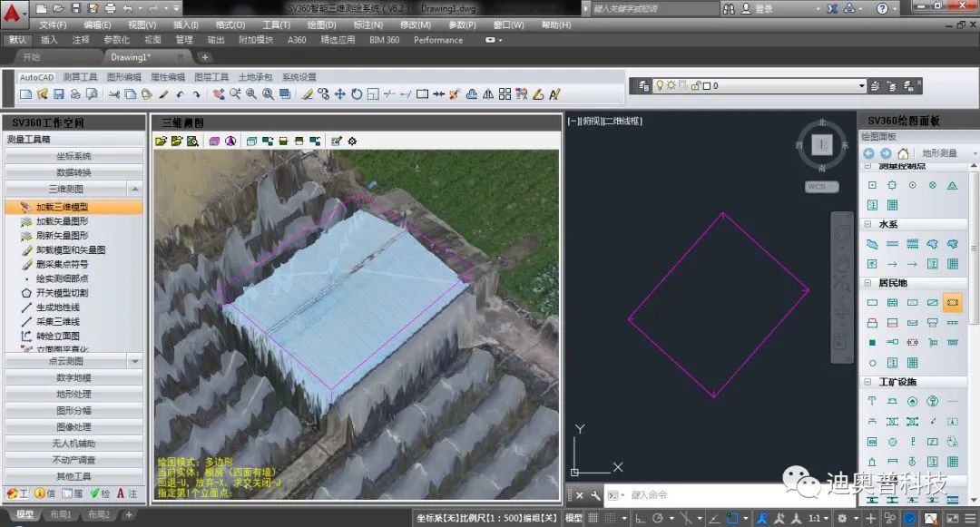Open the settings gear in 三维测图 panel
This screenshot has width=980, height=527.
352,142
